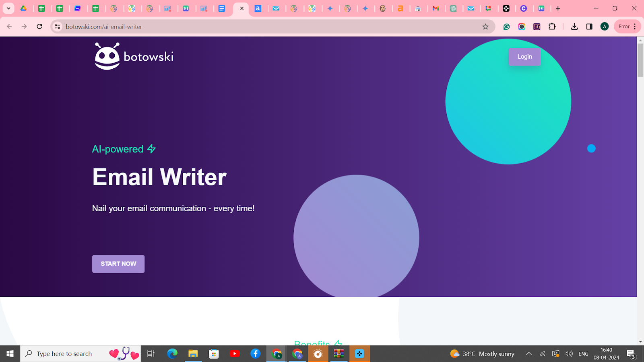The height and width of the screenshot is (362, 644).
Task: Open Chrome downloads
Action: click(x=574, y=27)
